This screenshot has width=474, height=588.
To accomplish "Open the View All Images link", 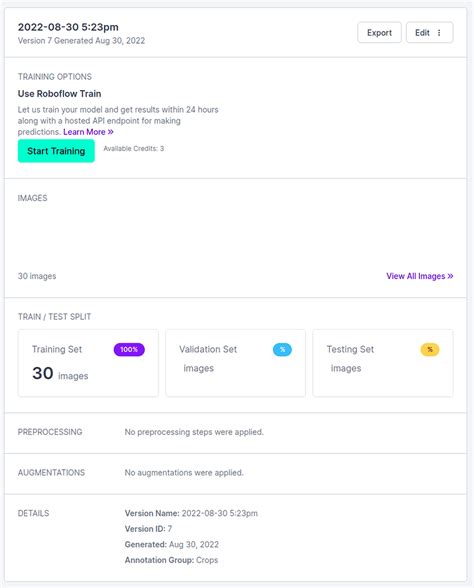I will (x=420, y=276).
